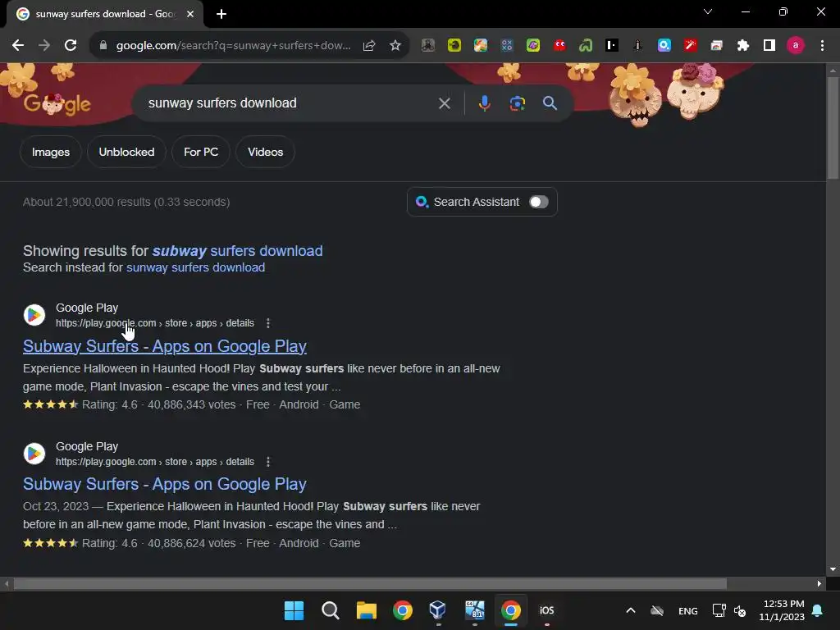Switch to Videos results
The image size is (840, 630).
(x=265, y=152)
